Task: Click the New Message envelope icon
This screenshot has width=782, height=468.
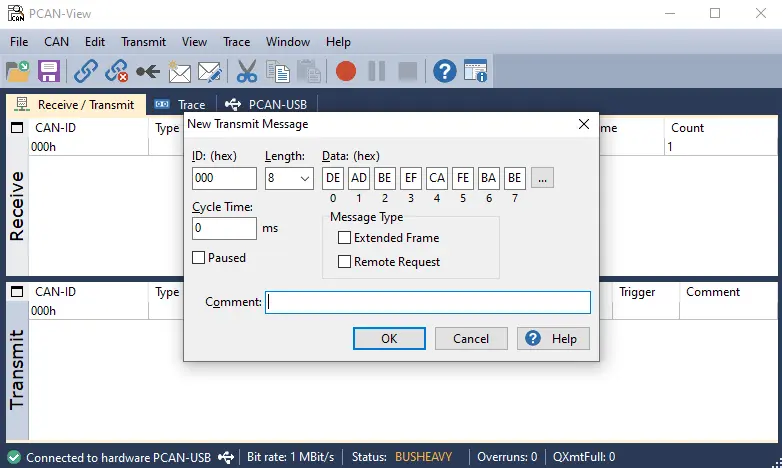Action: coord(179,71)
